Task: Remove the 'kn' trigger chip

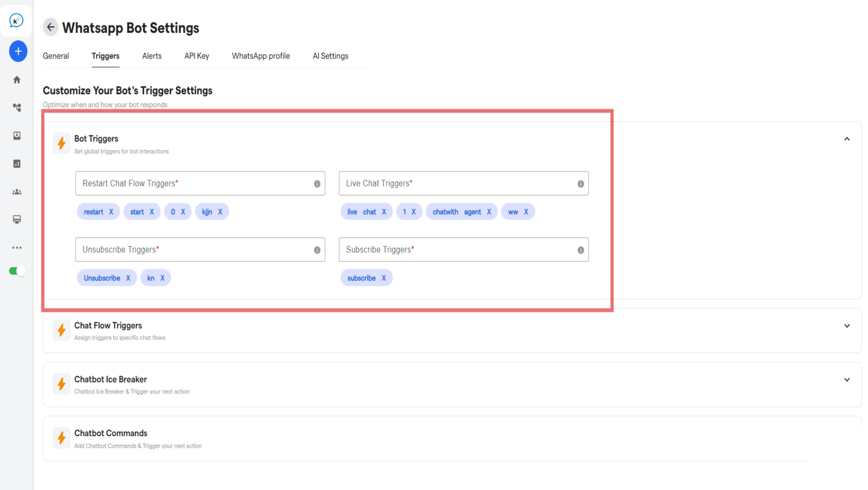Action: tap(162, 278)
